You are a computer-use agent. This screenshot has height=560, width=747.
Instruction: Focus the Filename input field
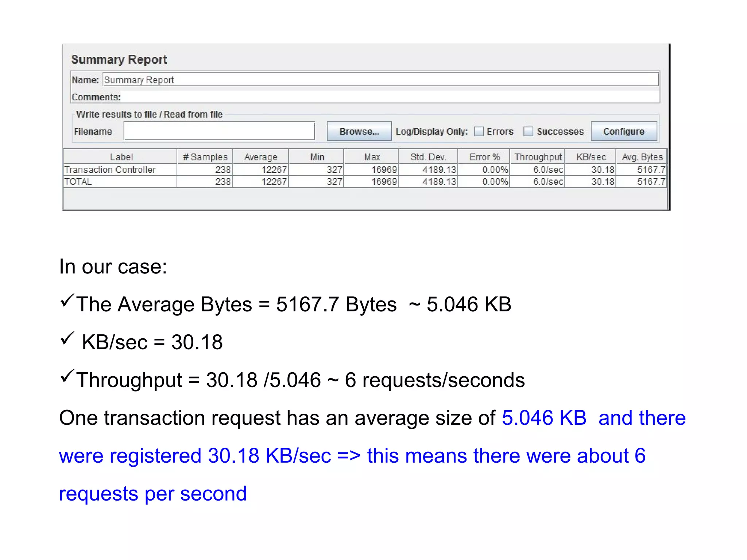tap(219, 131)
